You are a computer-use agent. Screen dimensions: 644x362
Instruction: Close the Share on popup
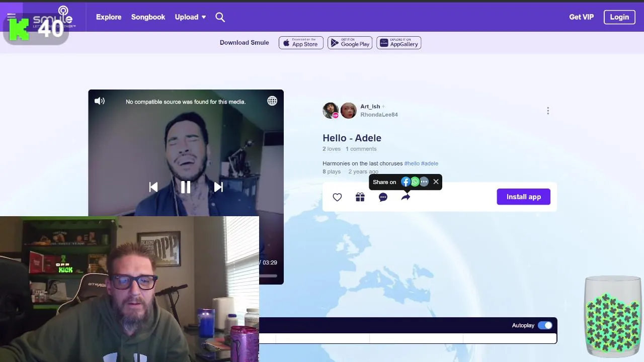[436, 182]
